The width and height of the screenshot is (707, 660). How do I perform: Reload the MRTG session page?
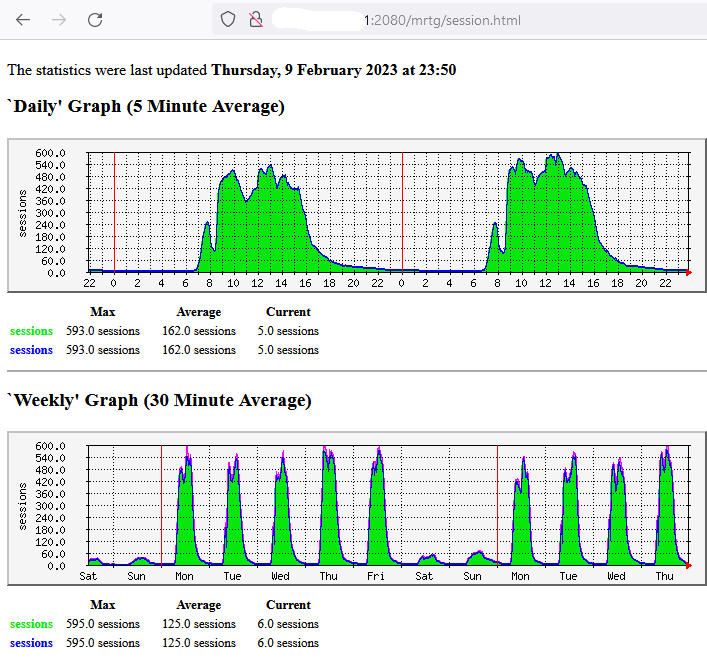click(x=95, y=20)
